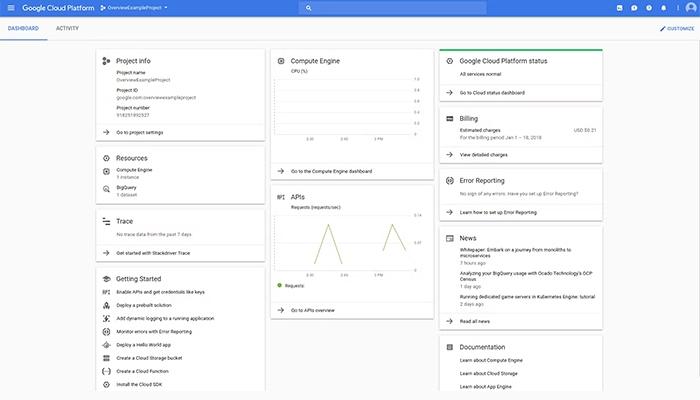Open the monoliths to microservices whitepaper news item
The image size is (700, 400).
click(x=515, y=253)
